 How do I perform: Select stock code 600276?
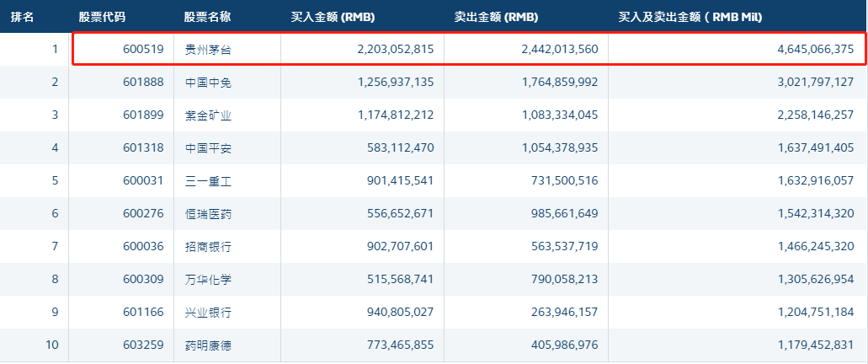pyautogui.click(x=143, y=213)
